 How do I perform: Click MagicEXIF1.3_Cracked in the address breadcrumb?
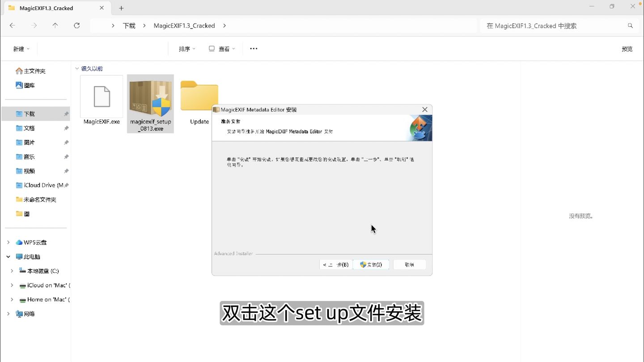coord(184,25)
